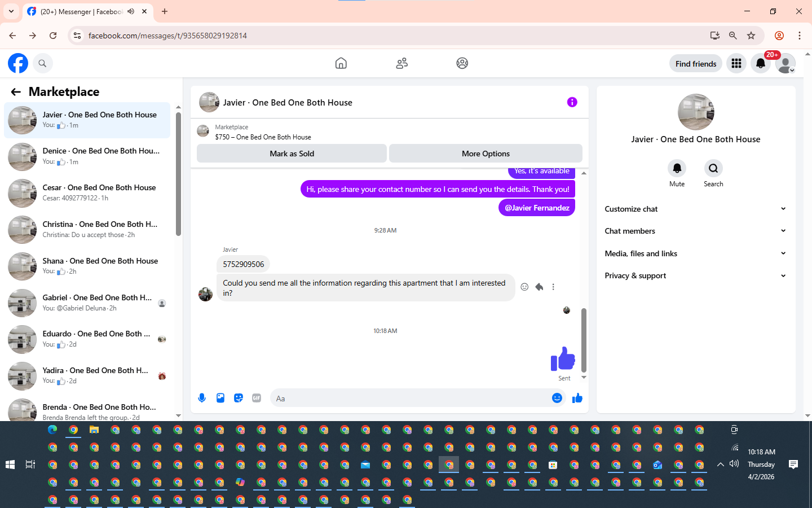Open Shana conversation in the list
Screen dimensions: 812x508
point(87,266)
